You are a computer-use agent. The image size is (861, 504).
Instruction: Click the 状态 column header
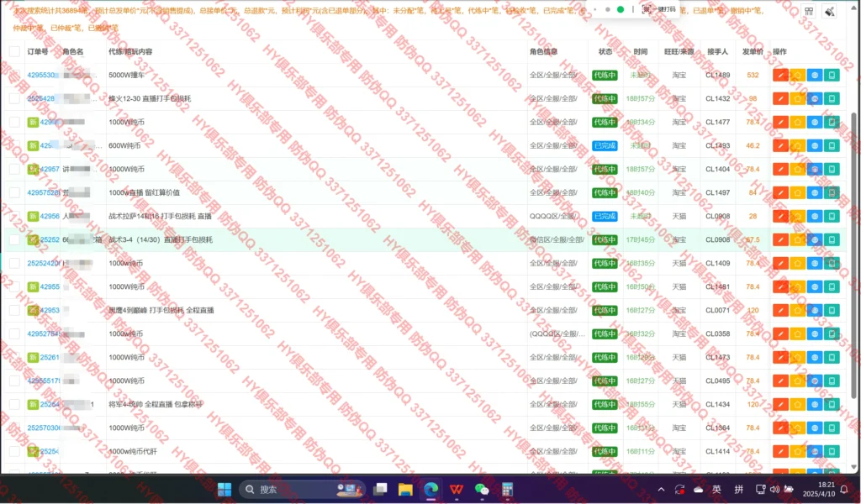point(605,51)
